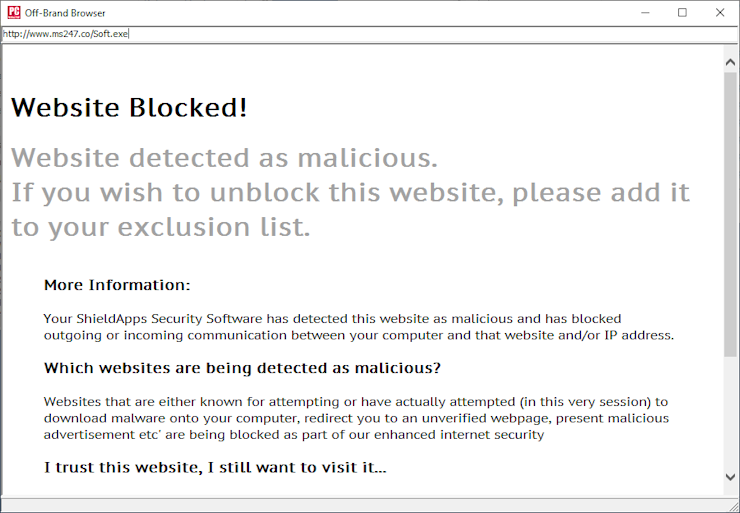The image size is (740, 513).
Task: Click the scroll up arrow
Action: [730, 62]
